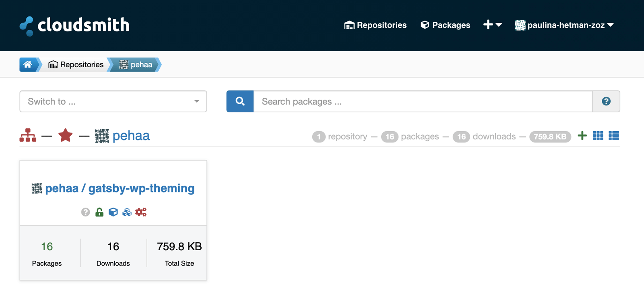Click the 16 Downloads stat

(x=113, y=254)
